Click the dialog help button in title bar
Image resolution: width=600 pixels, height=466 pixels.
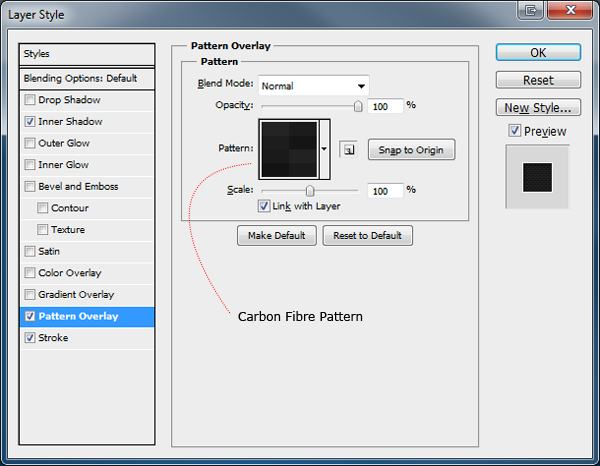coord(531,10)
